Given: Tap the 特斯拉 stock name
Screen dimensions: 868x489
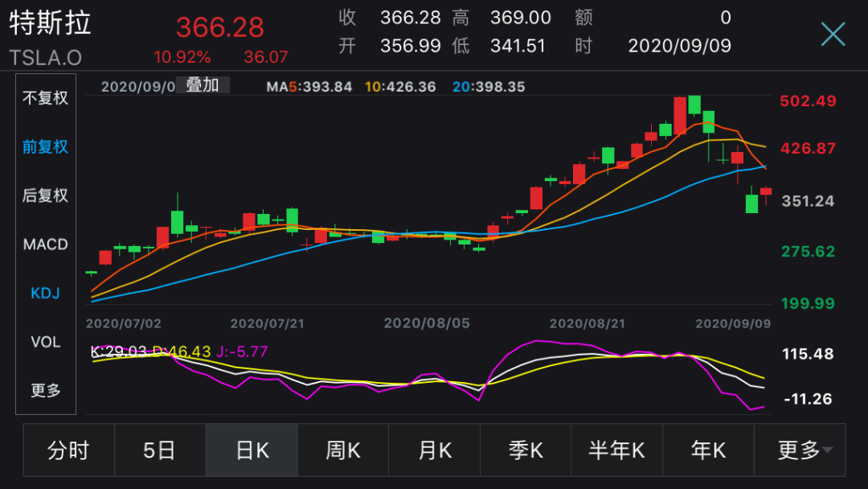Looking at the screenshot, I should coord(50,24).
